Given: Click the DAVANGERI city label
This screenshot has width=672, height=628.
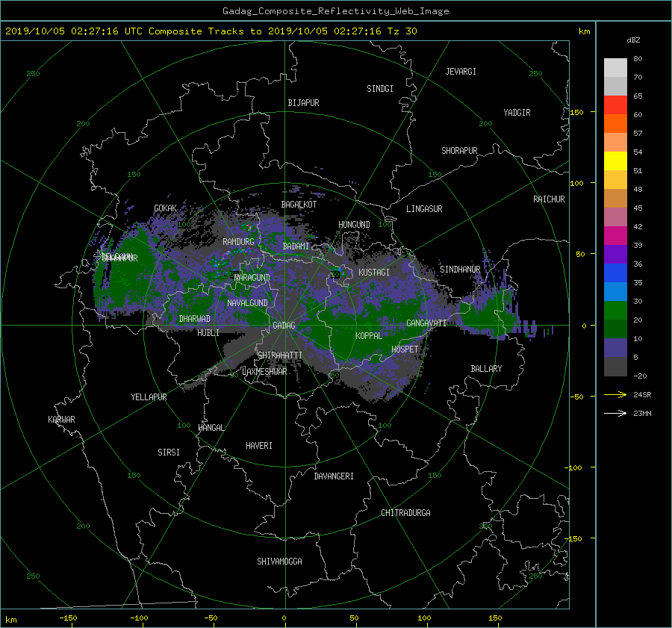Looking at the screenshot, I should click(x=334, y=476).
